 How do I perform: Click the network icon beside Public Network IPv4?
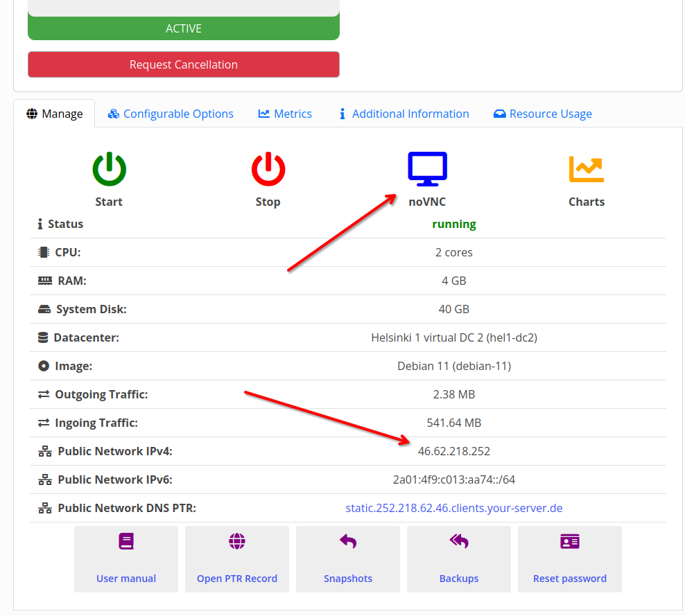[x=44, y=450]
